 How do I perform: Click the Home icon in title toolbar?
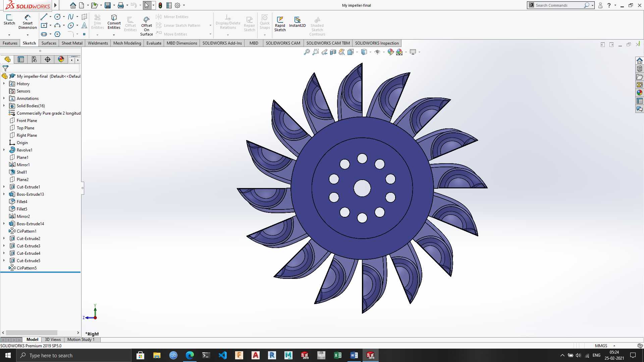tap(73, 5)
